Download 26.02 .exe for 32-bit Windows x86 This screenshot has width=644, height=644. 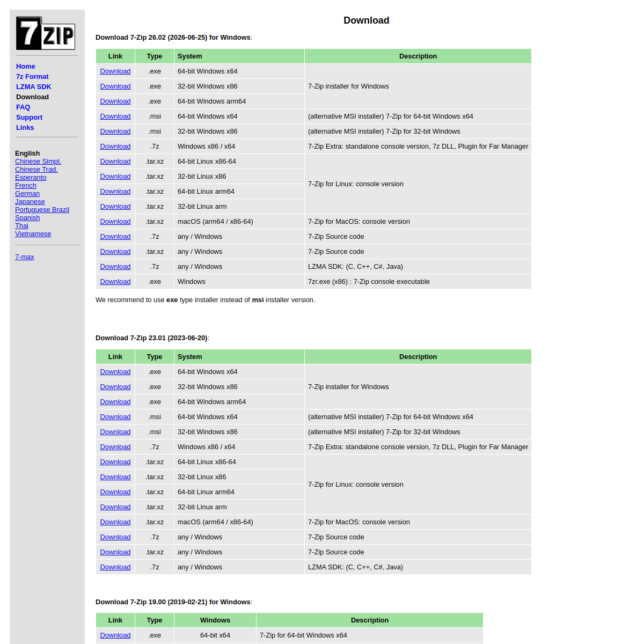coord(115,86)
